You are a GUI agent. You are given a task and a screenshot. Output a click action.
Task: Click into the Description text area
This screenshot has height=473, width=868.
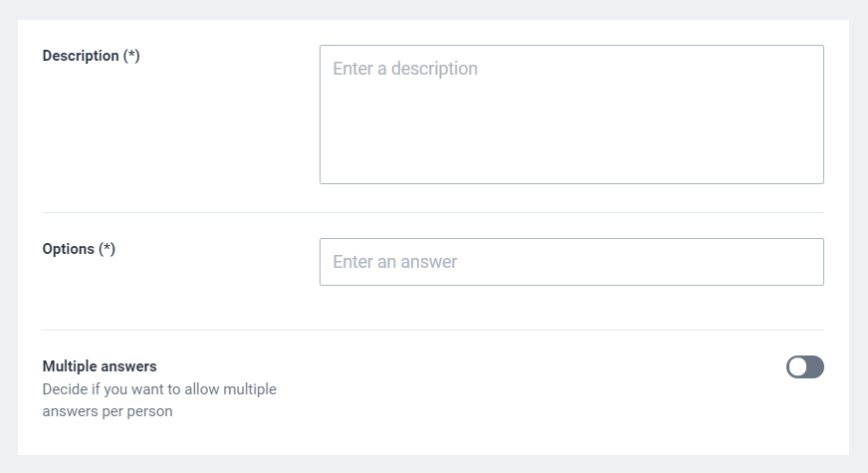[571, 115]
